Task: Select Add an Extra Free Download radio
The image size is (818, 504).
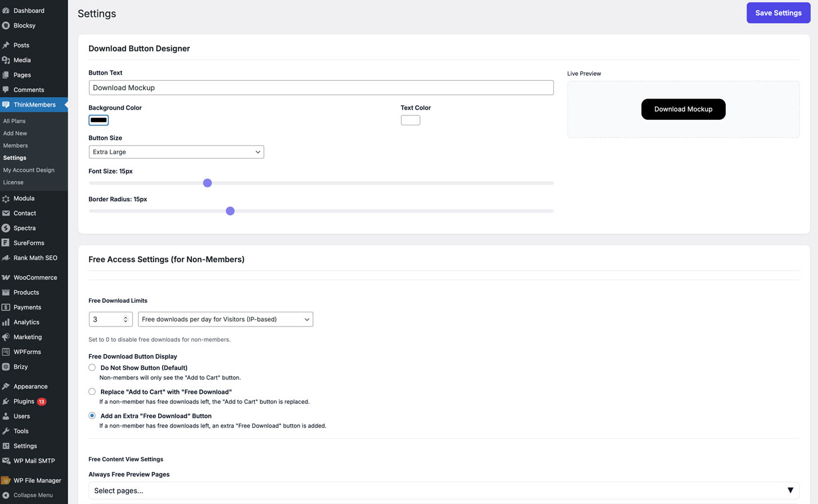Action: [x=92, y=416]
